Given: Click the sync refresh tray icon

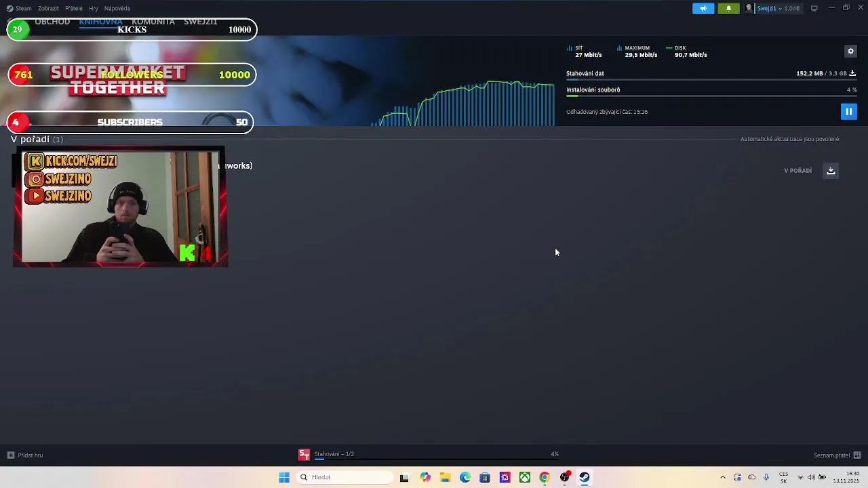Looking at the screenshot, I should click(x=737, y=477).
